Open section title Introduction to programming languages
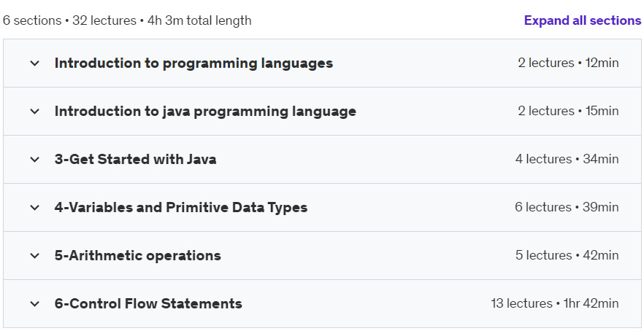 [193, 63]
